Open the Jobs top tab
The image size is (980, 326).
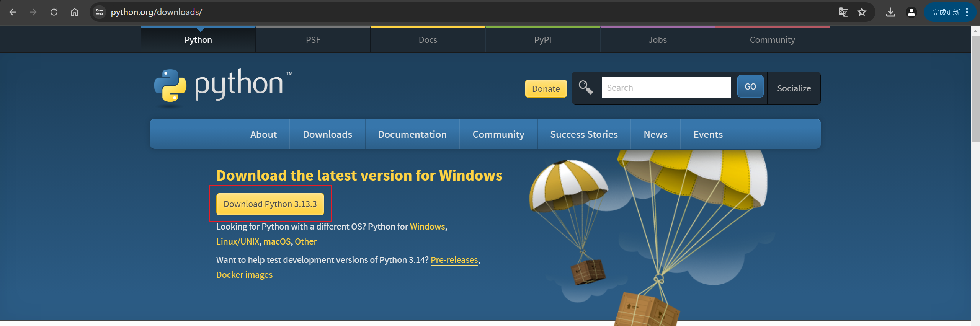click(x=658, y=40)
